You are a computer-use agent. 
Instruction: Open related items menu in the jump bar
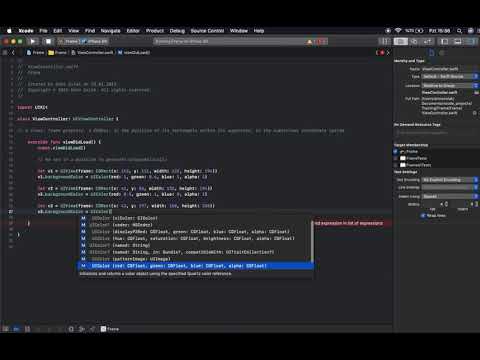tap(5, 52)
